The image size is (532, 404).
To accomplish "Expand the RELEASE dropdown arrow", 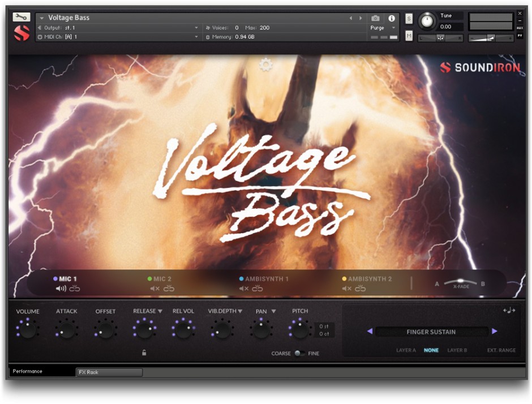I will (x=160, y=311).
